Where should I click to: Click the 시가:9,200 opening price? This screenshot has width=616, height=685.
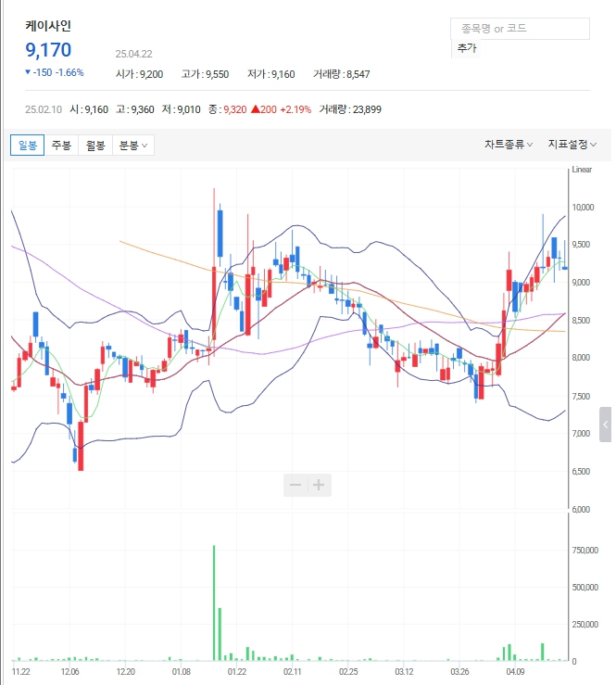[139, 74]
